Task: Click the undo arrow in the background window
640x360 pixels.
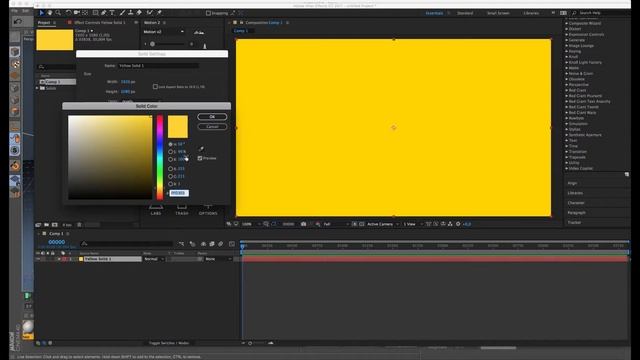Action: tap(18, 21)
